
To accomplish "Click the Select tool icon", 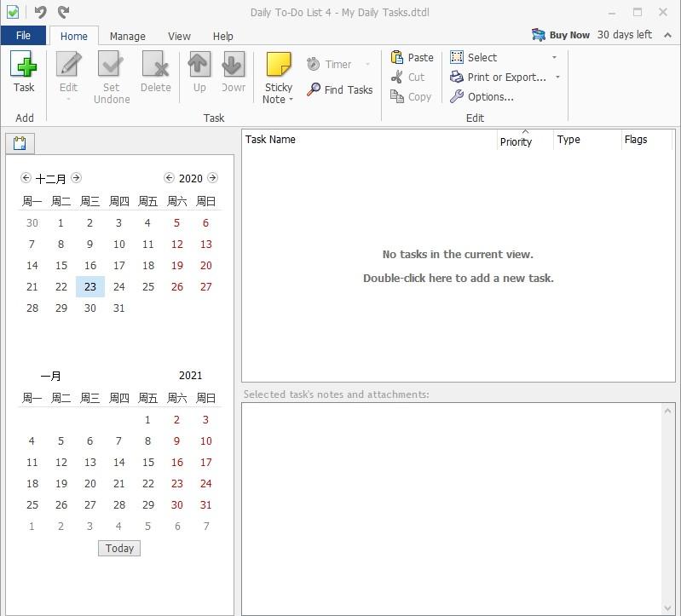I will click(x=457, y=57).
